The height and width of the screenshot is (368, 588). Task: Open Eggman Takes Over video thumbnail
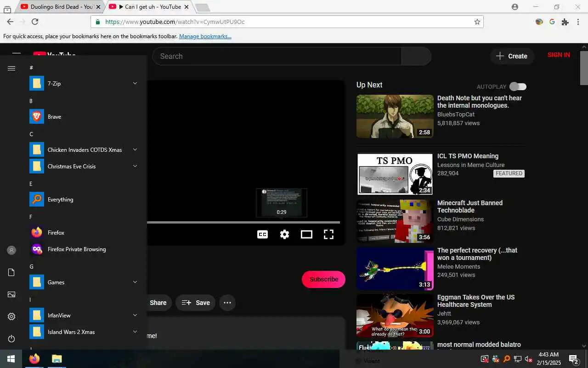[x=395, y=316]
